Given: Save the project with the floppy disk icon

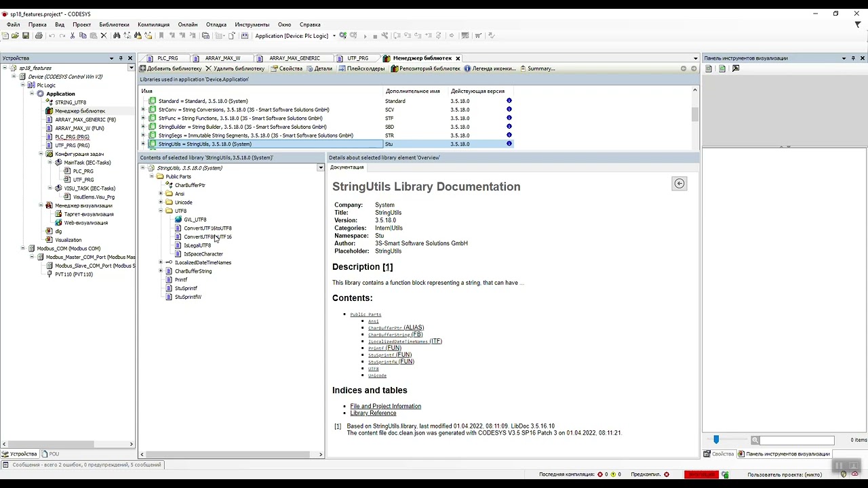Looking at the screenshot, I should tap(26, 36).
